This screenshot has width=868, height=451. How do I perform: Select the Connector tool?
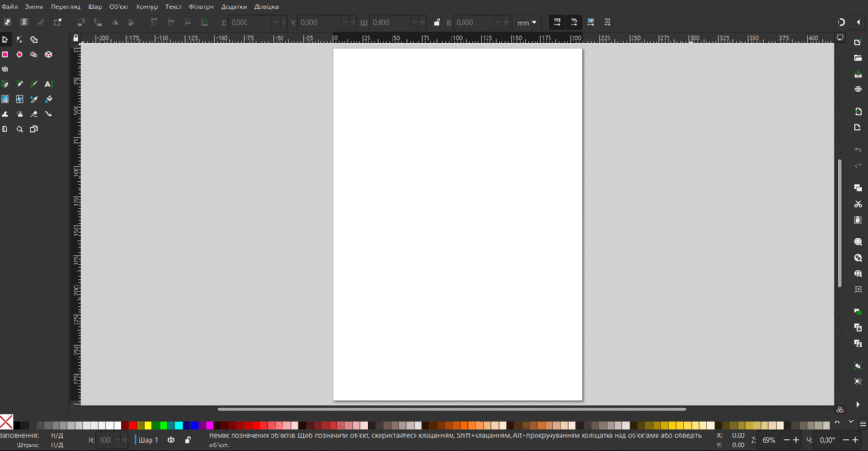[48, 114]
